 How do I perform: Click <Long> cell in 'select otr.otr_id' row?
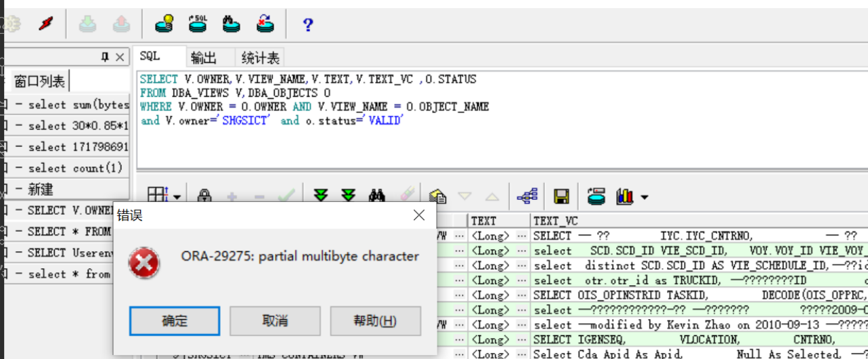tap(492, 280)
